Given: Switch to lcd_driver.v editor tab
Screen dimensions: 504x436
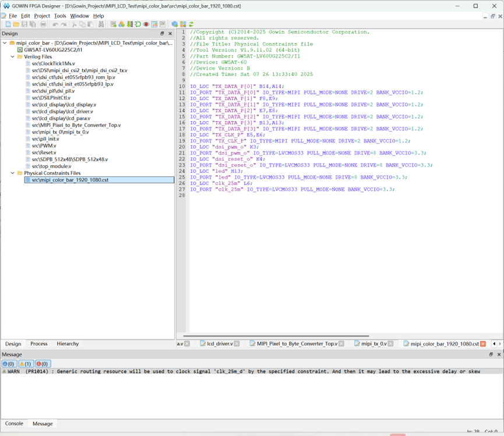Looking at the screenshot, I should [220, 343].
